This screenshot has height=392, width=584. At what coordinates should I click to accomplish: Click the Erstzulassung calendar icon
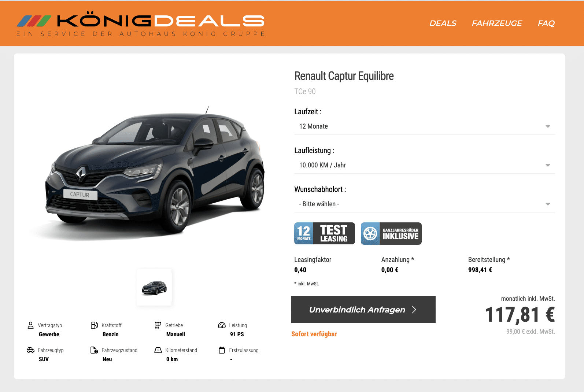pos(222,350)
